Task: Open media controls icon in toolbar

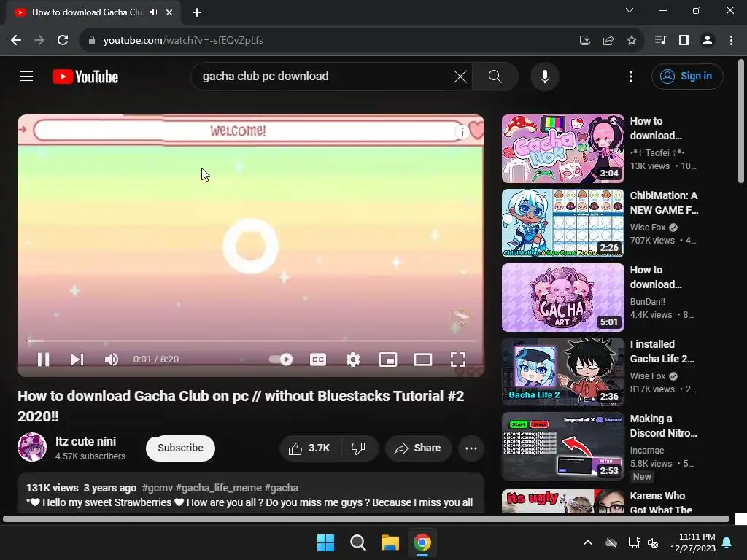Action: point(660,41)
